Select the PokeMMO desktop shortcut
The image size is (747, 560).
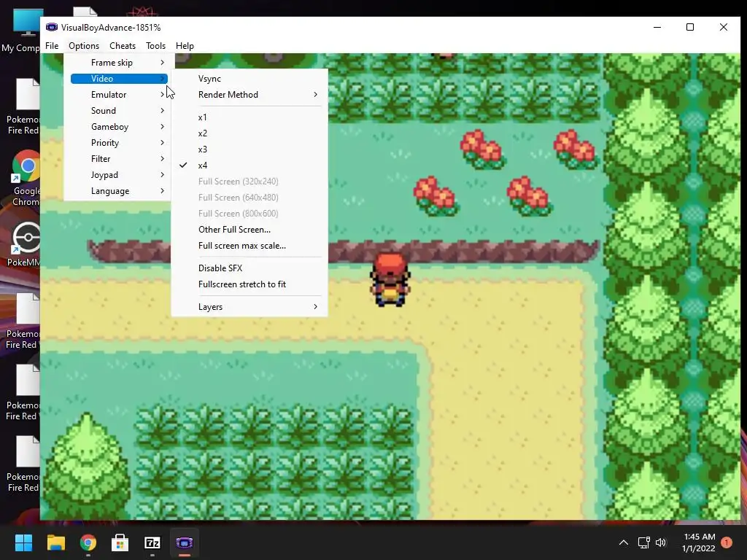pyautogui.click(x=25, y=244)
